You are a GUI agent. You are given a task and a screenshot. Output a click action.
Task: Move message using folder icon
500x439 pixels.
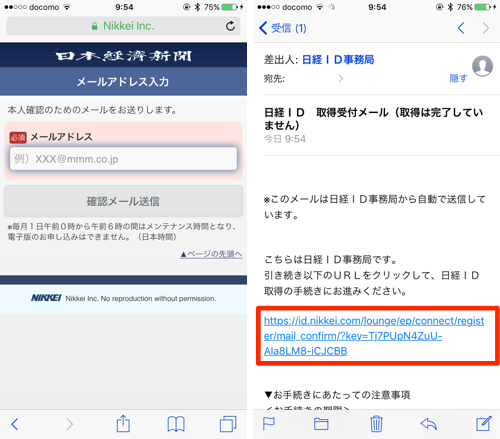click(321, 424)
